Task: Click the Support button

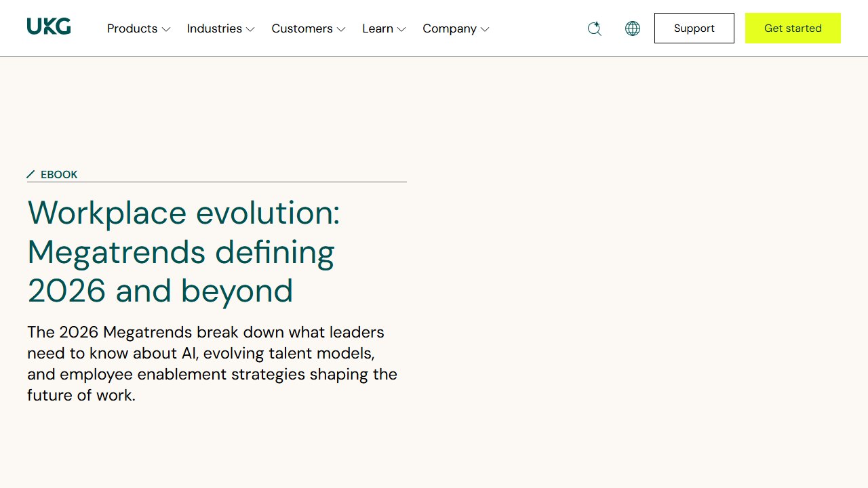Action: click(694, 28)
